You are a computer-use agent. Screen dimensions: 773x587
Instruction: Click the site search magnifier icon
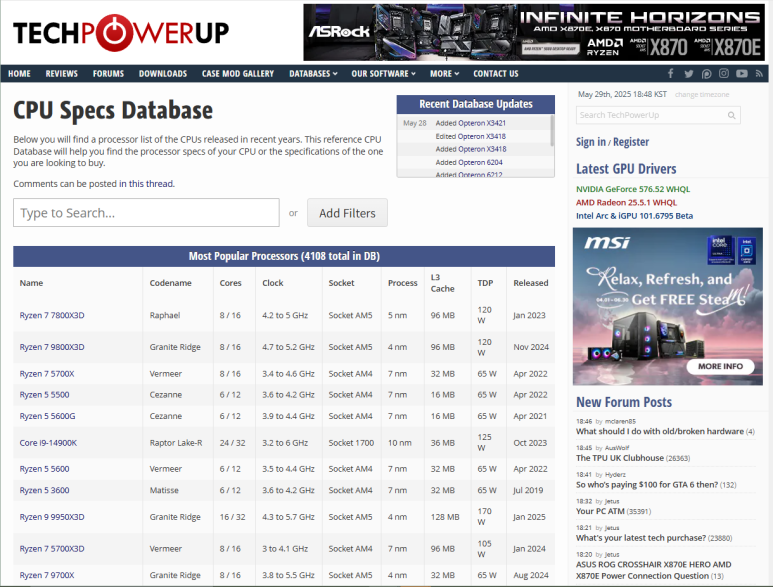click(732, 115)
